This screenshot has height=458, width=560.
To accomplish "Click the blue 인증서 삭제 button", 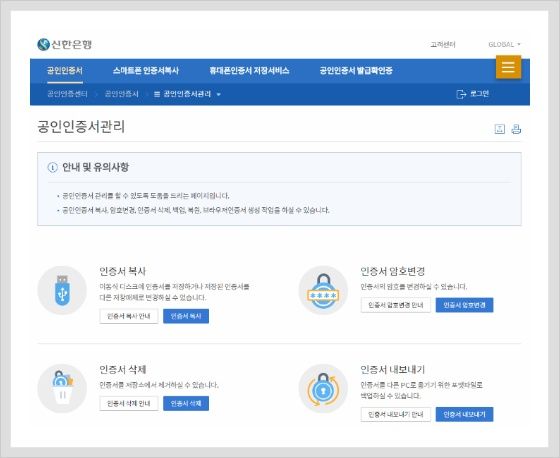I will coord(186,404).
